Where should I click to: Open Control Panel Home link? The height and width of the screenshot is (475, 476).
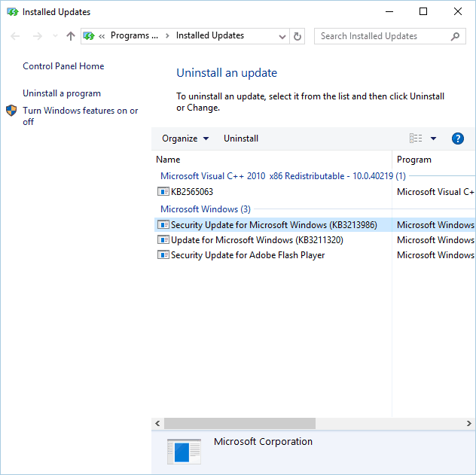(63, 66)
